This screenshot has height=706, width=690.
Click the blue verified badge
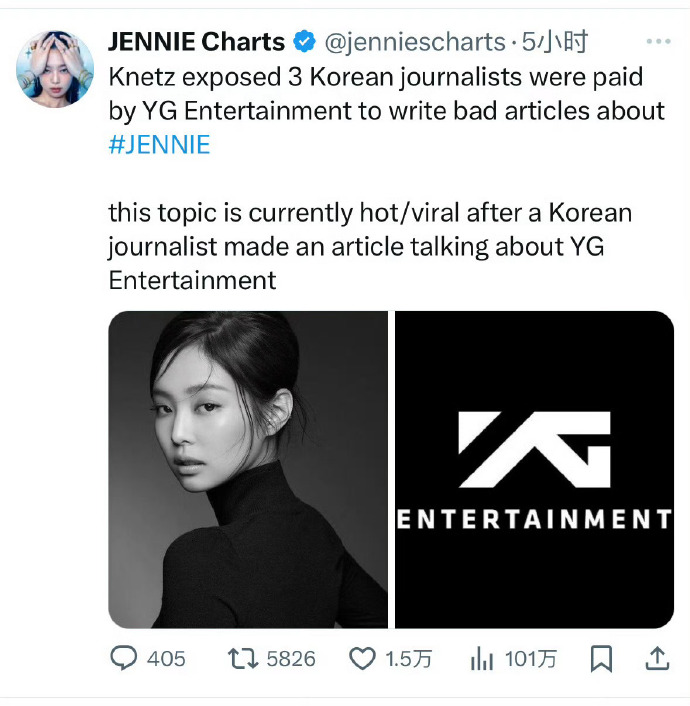point(303,42)
